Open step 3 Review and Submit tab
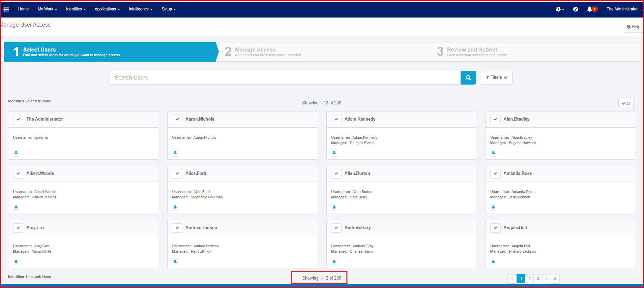 [x=534, y=52]
